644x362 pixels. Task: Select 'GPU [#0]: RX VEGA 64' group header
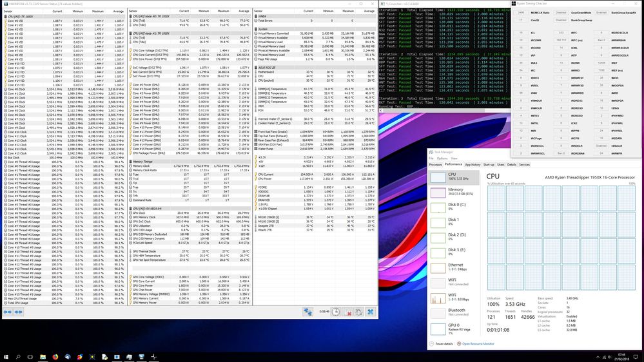pyautogui.click(x=190, y=209)
